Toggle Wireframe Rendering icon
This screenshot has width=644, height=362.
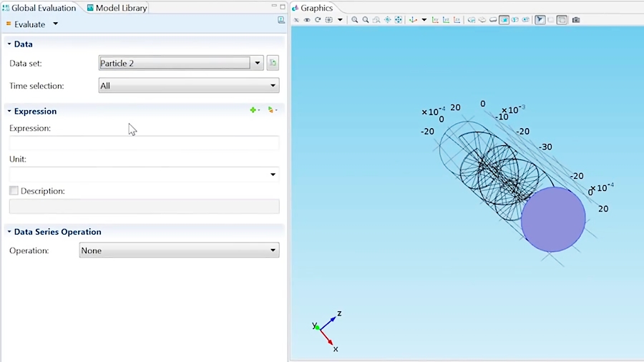pos(493,20)
